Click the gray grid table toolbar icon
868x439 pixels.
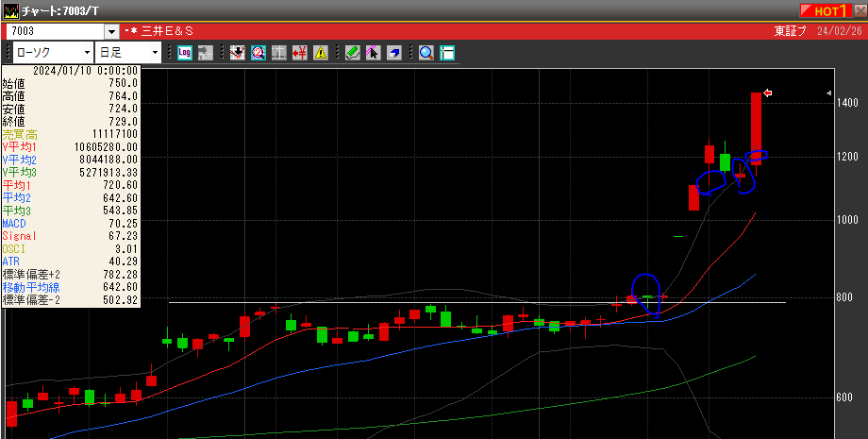278,53
